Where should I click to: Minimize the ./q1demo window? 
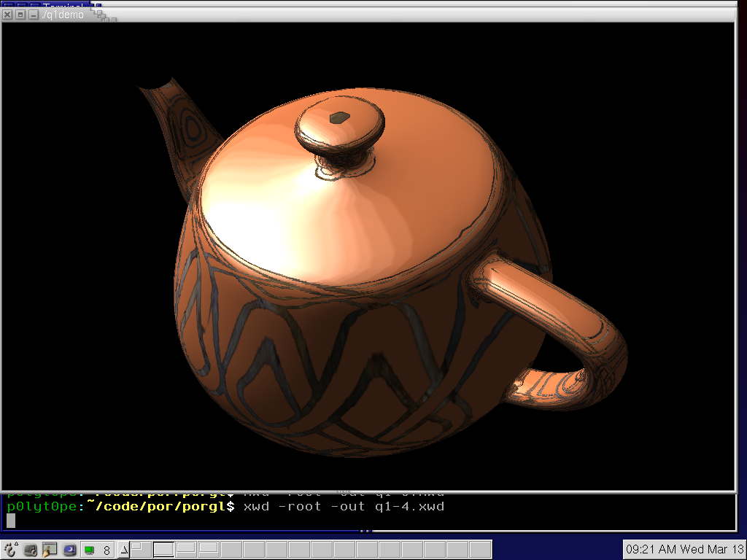[x=33, y=15]
